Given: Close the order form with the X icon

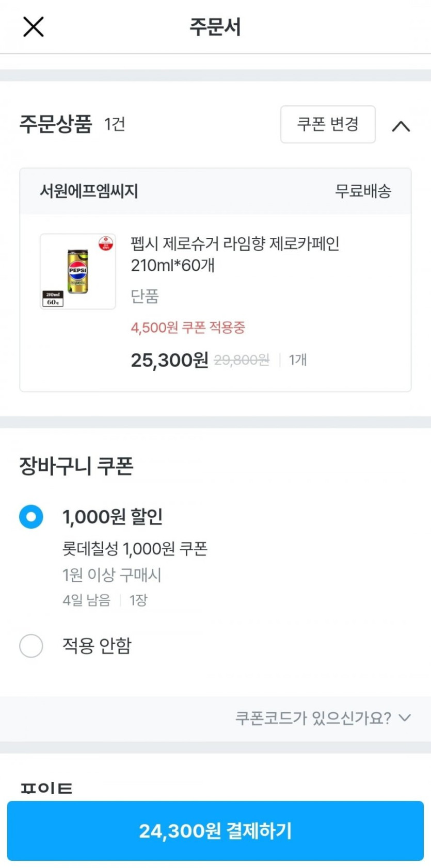Looking at the screenshot, I should click(x=34, y=27).
